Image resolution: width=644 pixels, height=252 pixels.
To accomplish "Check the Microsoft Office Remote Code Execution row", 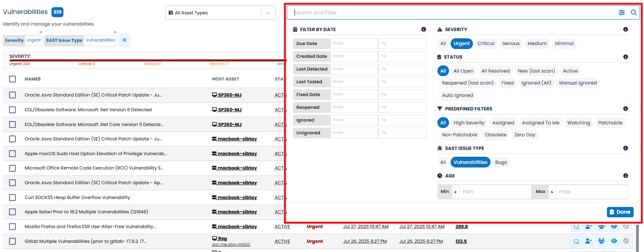I will tap(12, 168).
